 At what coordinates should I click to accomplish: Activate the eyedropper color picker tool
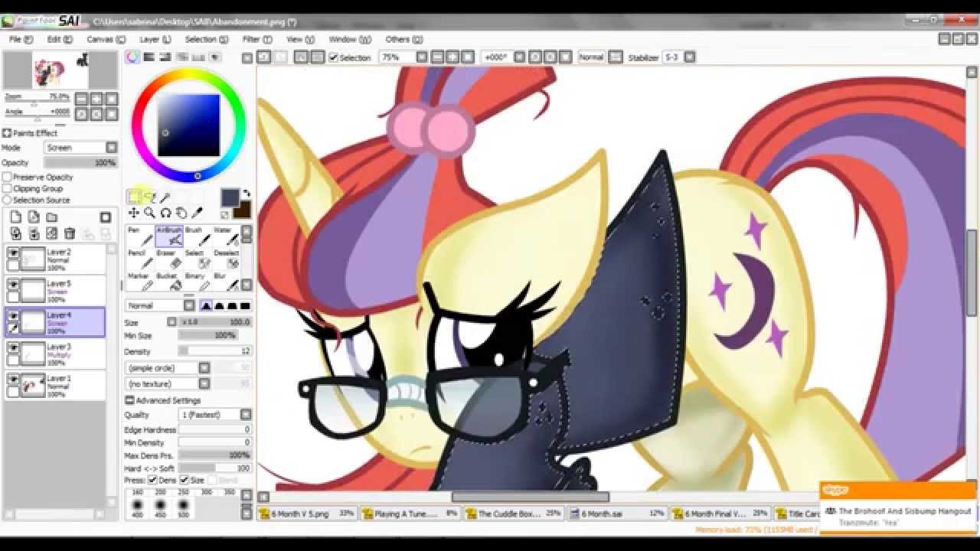(x=198, y=213)
